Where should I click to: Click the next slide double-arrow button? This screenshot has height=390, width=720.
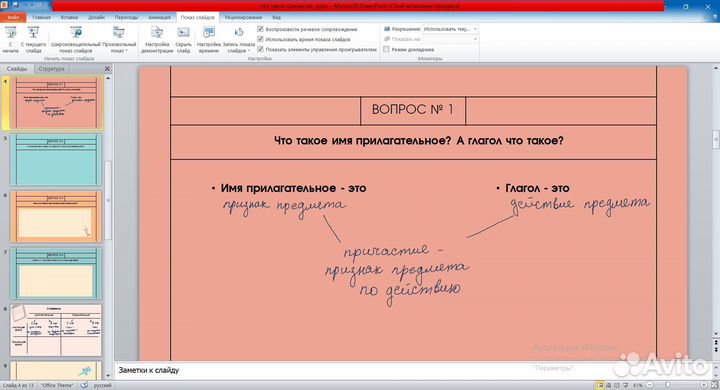tap(715, 350)
